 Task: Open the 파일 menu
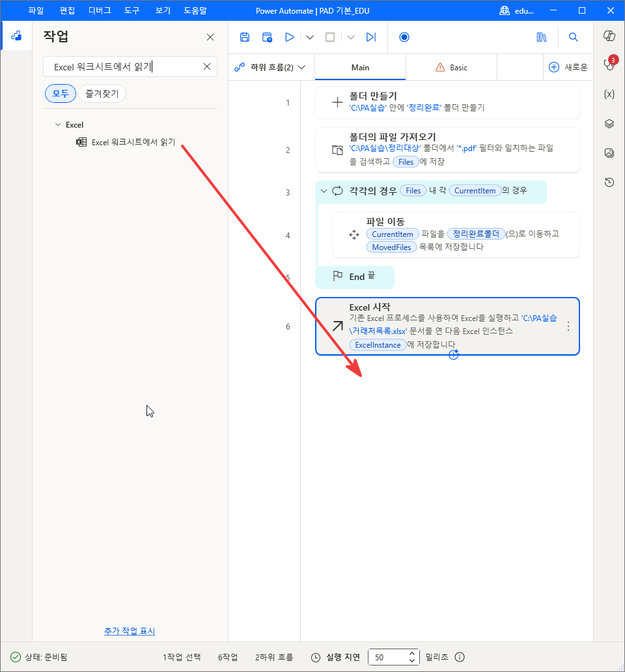(x=36, y=10)
